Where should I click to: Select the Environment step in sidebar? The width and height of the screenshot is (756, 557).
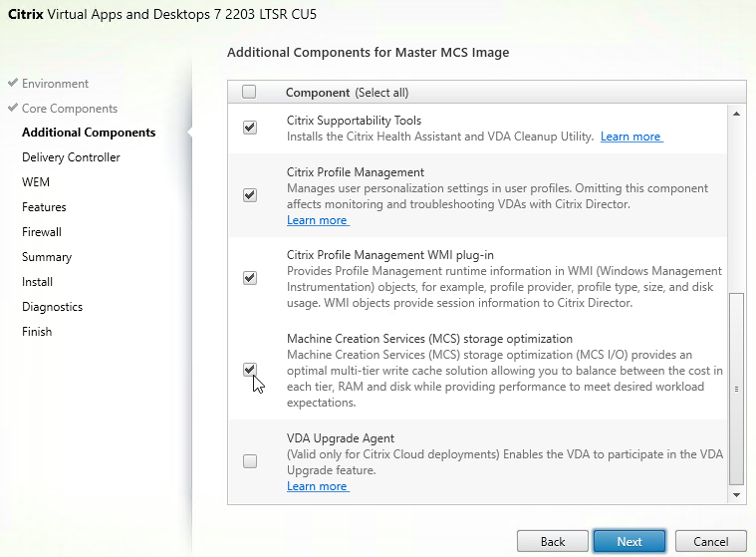55,84
